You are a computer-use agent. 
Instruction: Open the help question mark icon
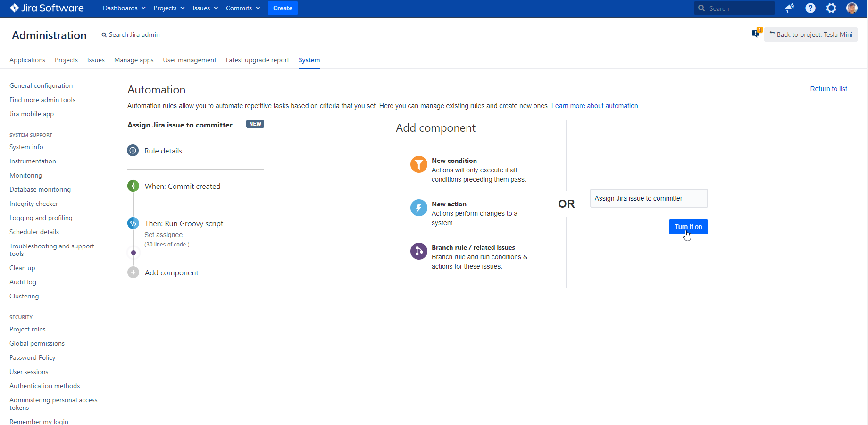point(810,8)
